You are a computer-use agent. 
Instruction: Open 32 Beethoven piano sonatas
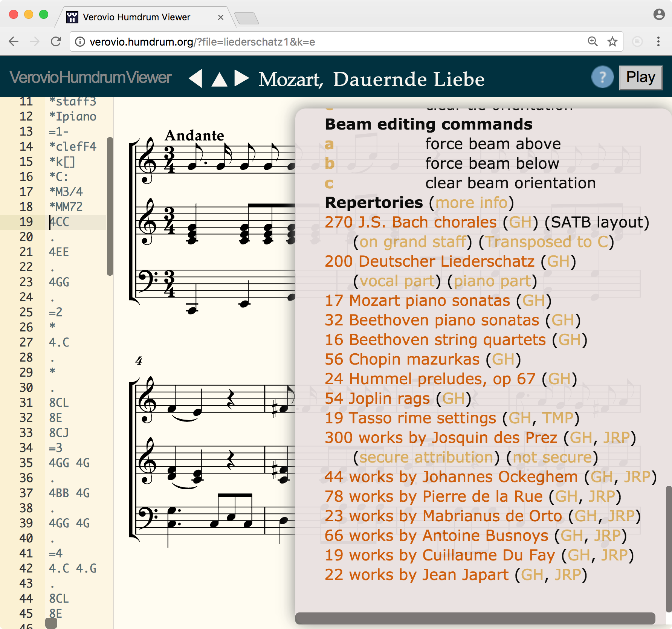tap(432, 320)
